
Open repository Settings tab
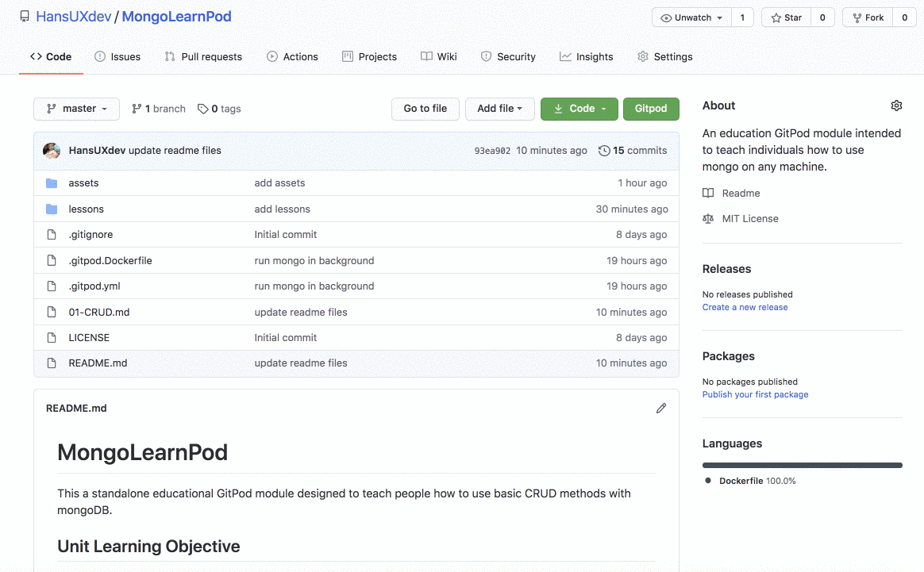(x=664, y=56)
